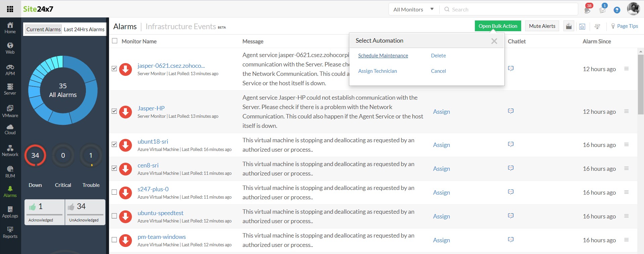Open the app grid launcher icon

click(x=10, y=9)
